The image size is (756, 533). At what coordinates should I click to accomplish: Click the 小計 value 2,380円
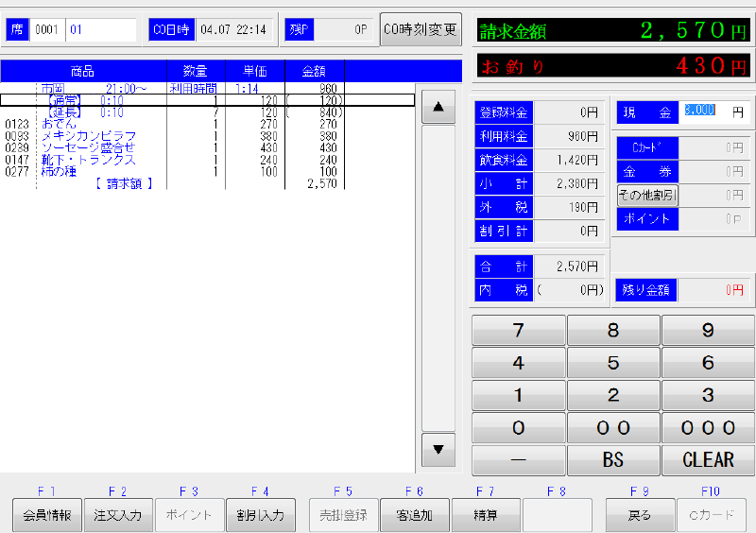click(x=568, y=183)
